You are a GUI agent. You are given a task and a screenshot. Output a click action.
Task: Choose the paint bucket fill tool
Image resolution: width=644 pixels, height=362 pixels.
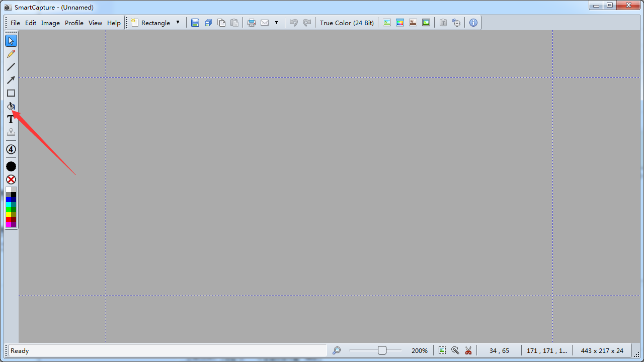coord(11,106)
